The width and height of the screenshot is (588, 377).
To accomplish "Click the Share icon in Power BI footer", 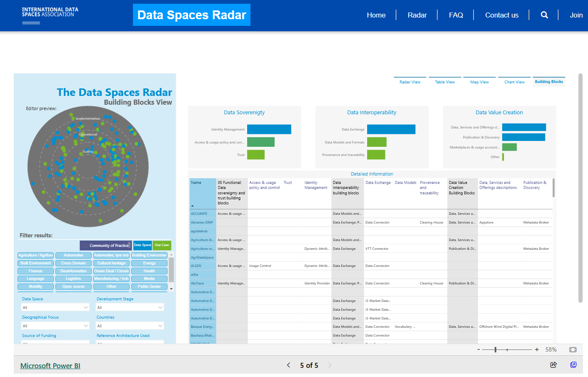I will [x=553, y=365].
